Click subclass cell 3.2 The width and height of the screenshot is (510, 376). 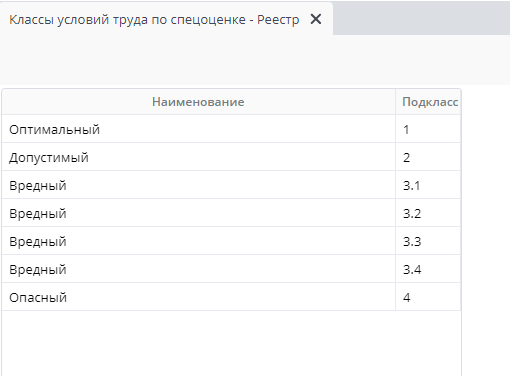[x=428, y=213]
